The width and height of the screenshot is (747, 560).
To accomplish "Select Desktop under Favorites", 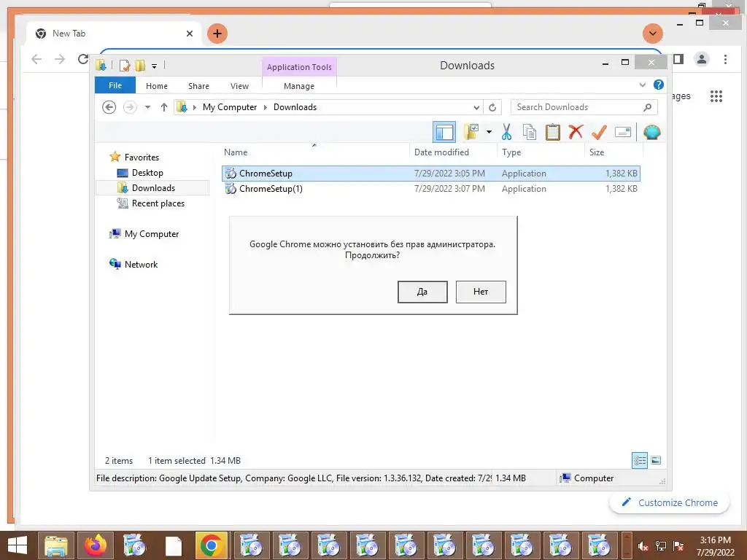I will click(x=147, y=172).
